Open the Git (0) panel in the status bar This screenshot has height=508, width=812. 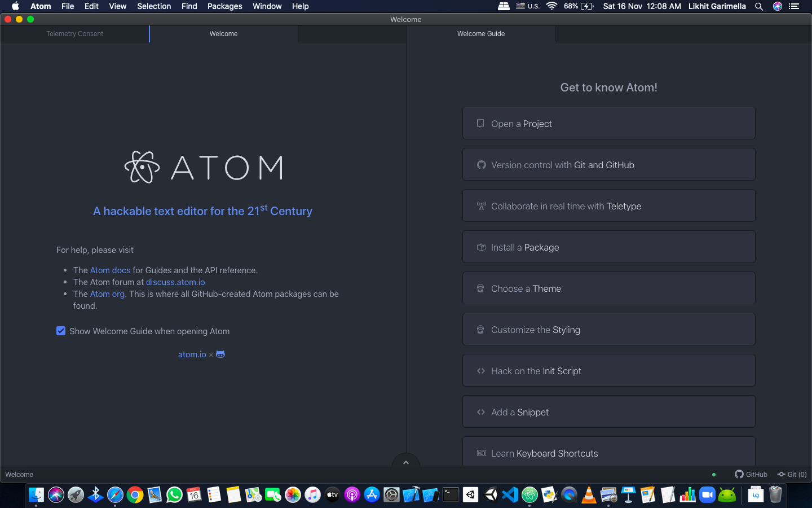coord(792,475)
